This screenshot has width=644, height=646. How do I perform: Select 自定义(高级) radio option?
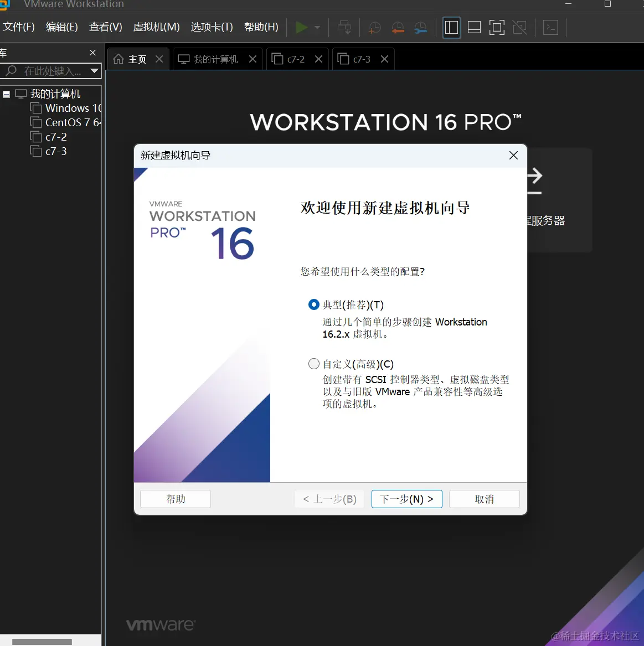coord(314,364)
